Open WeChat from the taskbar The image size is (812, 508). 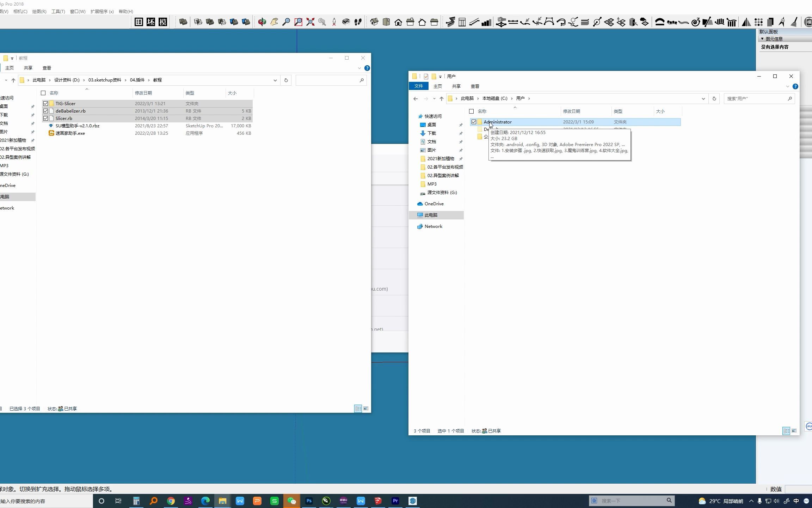tap(291, 501)
